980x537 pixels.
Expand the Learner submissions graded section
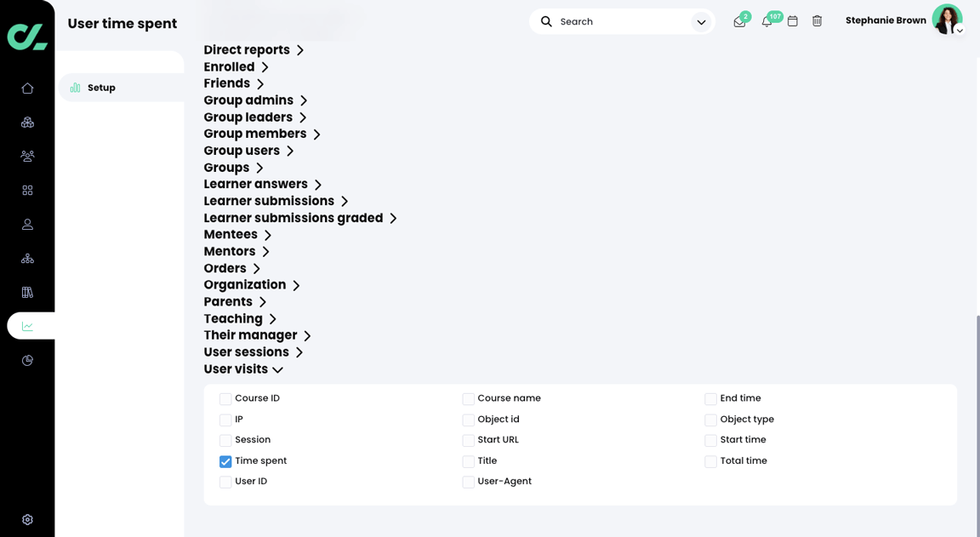click(x=300, y=218)
